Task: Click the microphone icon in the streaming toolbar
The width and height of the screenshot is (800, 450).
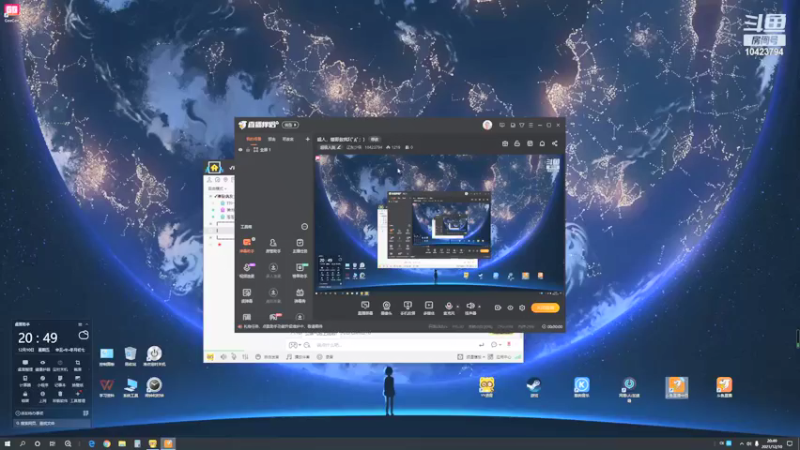Action: (x=448, y=306)
